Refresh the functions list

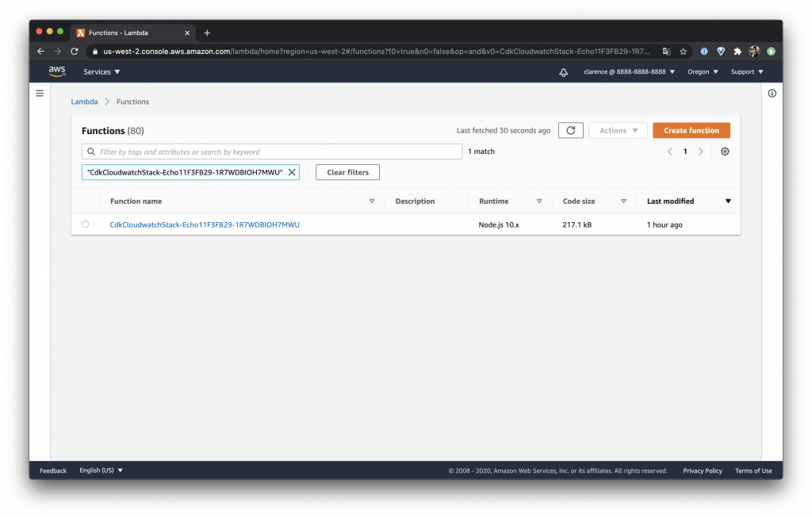point(571,131)
